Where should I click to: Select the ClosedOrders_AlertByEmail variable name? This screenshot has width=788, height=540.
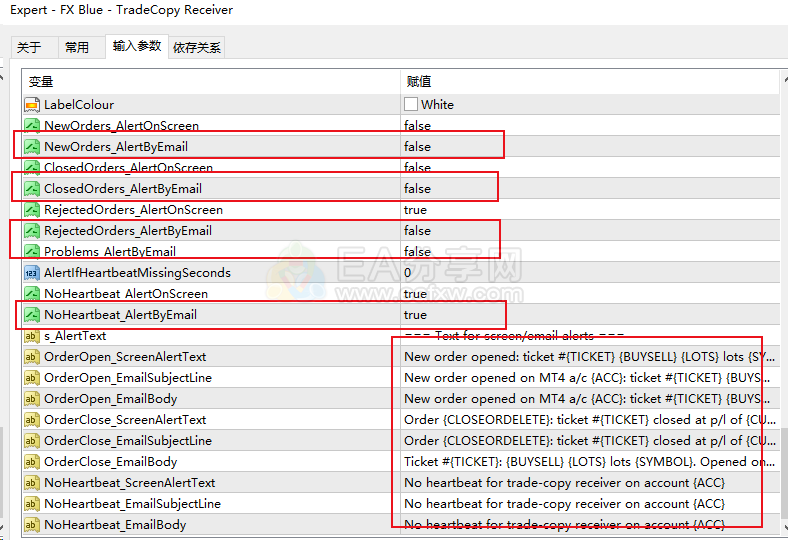123,189
